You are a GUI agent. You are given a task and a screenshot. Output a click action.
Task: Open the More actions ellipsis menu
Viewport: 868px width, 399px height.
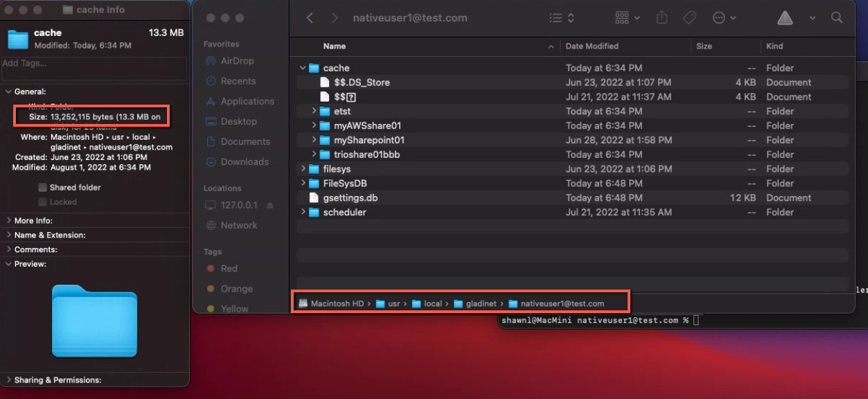[x=724, y=18]
